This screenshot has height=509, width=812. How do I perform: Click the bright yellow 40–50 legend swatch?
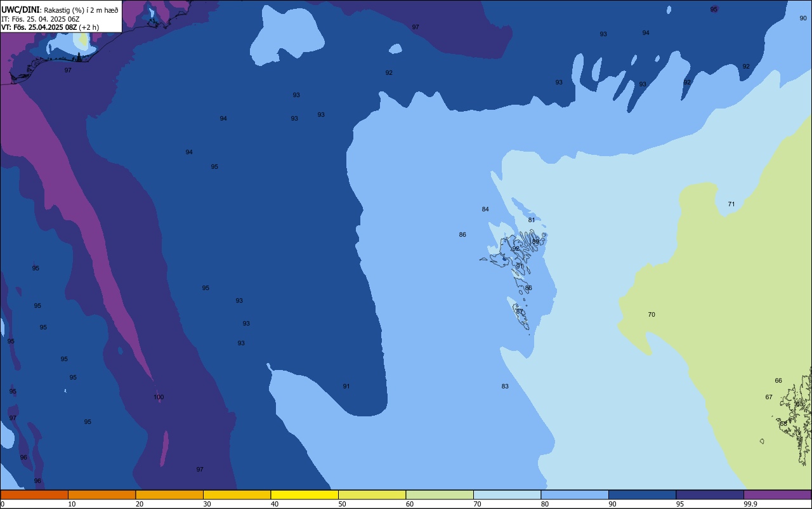[304, 494]
